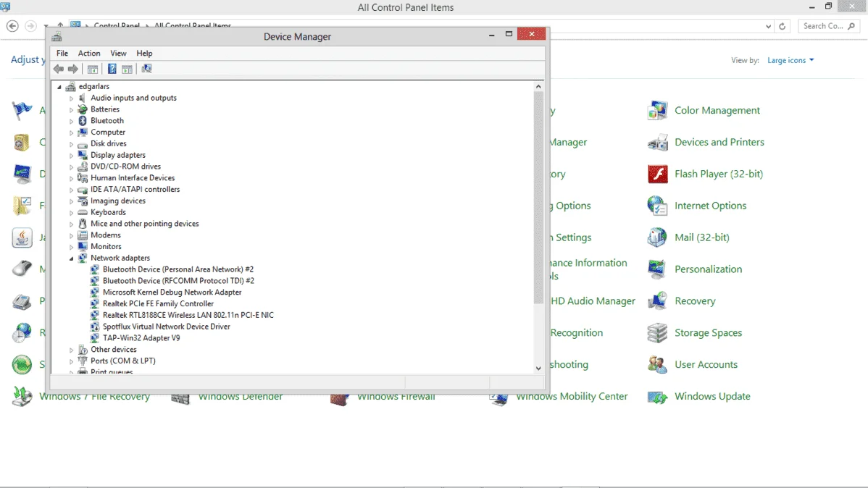Screen dimensions: 868x488
Task: Select the Keyboards category icon
Action: click(x=83, y=212)
